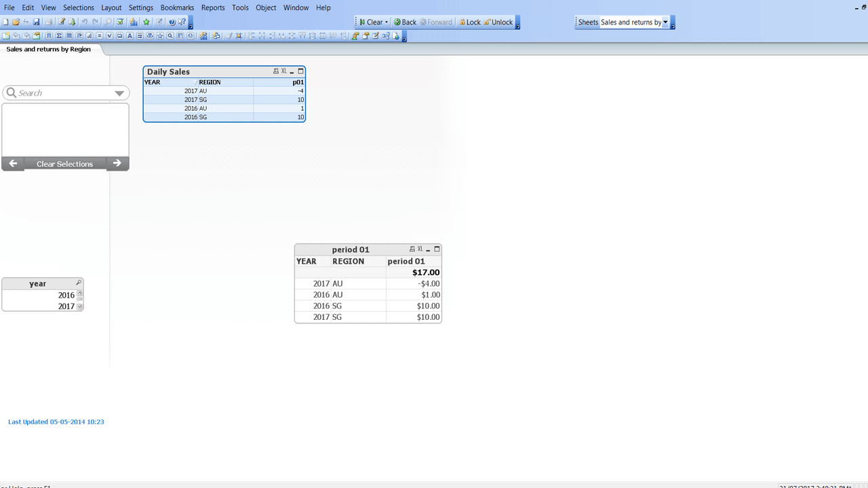Viewport: 868px width, 488px height.
Task: Send Daily Sales table to Excel
Action: click(x=284, y=71)
